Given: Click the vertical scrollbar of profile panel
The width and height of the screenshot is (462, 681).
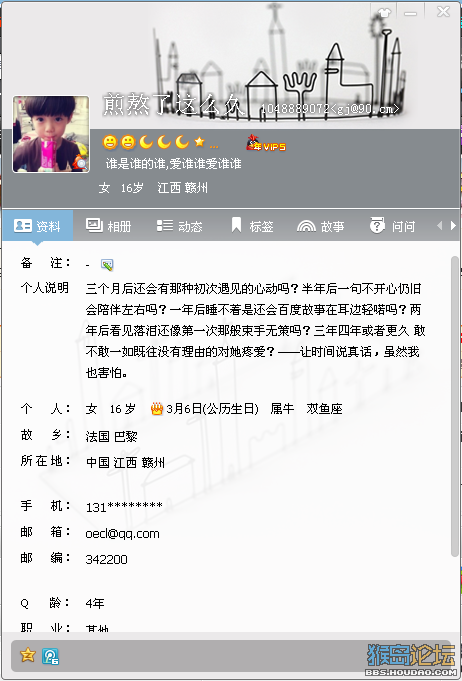Looking at the screenshot, I should (455, 406).
